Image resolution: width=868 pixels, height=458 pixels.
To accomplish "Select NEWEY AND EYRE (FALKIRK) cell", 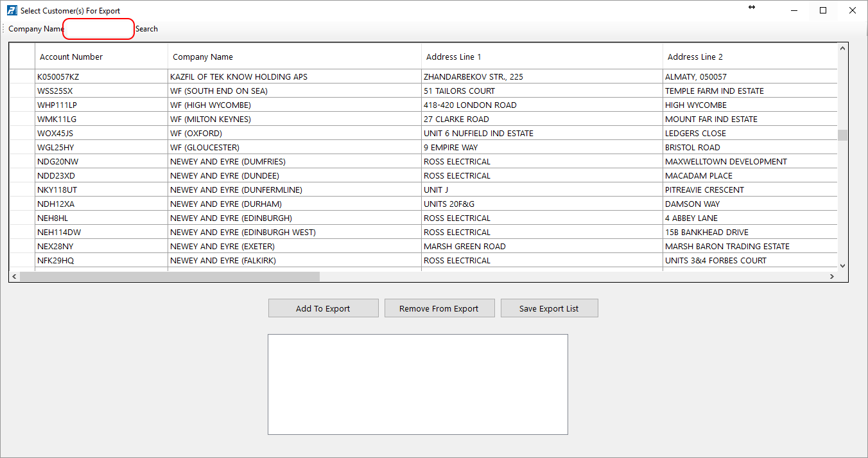I will (x=295, y=260).
